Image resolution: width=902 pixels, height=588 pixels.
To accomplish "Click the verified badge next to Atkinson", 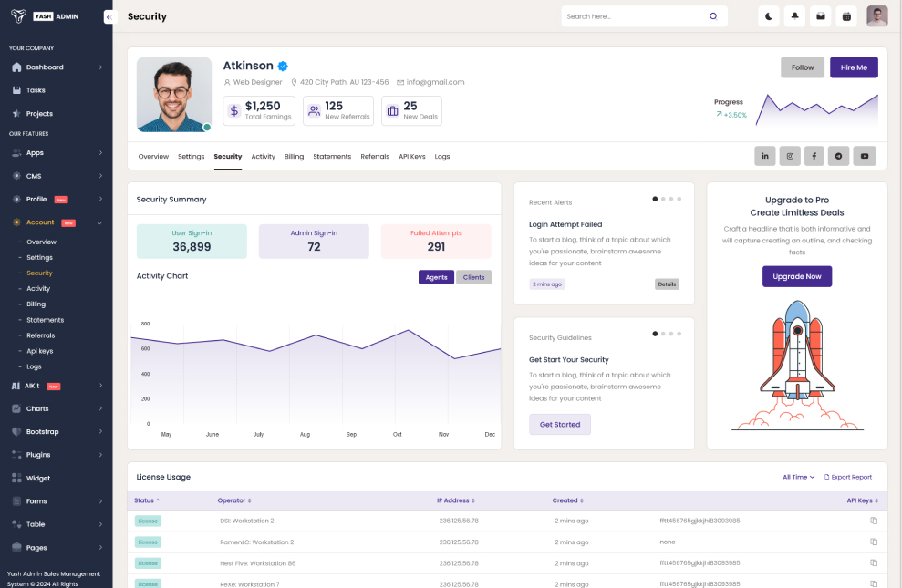I will 283,67.
